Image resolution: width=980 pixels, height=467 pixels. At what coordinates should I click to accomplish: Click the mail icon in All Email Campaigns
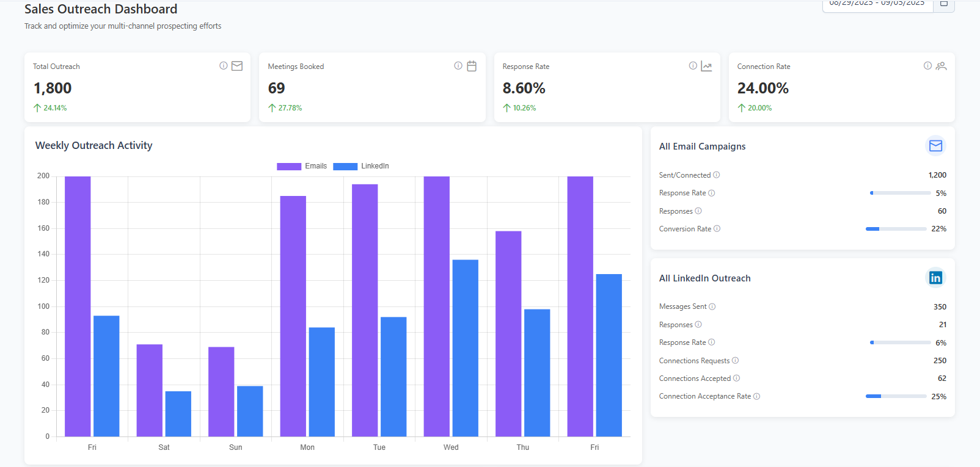935,146
